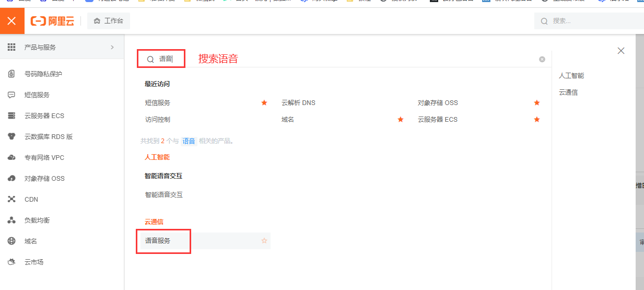Toggle the favorite star for 对象存储 OSS
The width and height of the screenshot is (644, 290).
537,103
